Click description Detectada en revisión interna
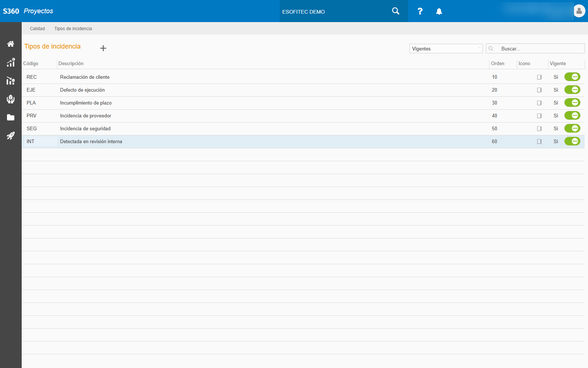Image resolution: width=588 pixels, height=368 pixels. 91,141
